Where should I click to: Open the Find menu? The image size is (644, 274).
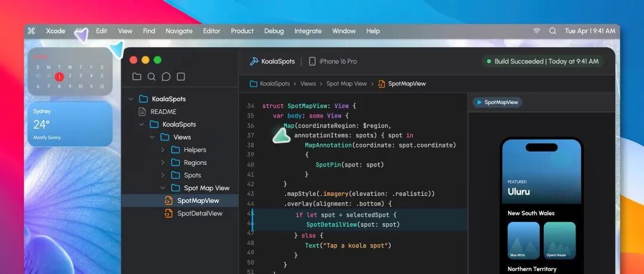coord(149,31)
